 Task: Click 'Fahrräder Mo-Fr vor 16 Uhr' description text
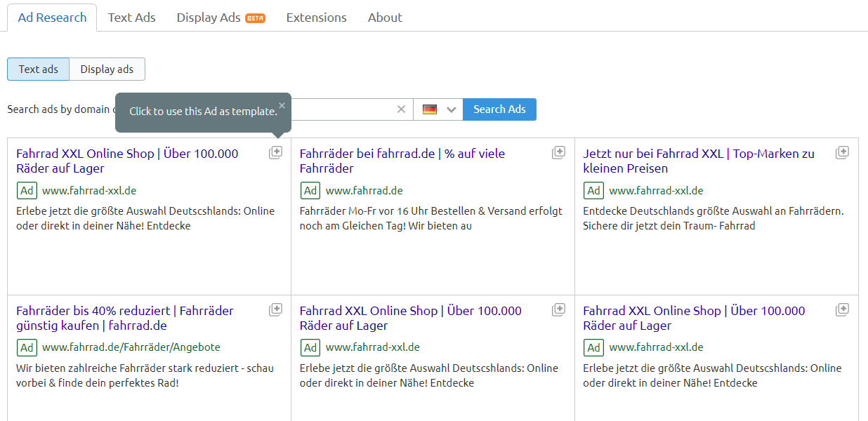pyautogui.click(x=431, y=218)
